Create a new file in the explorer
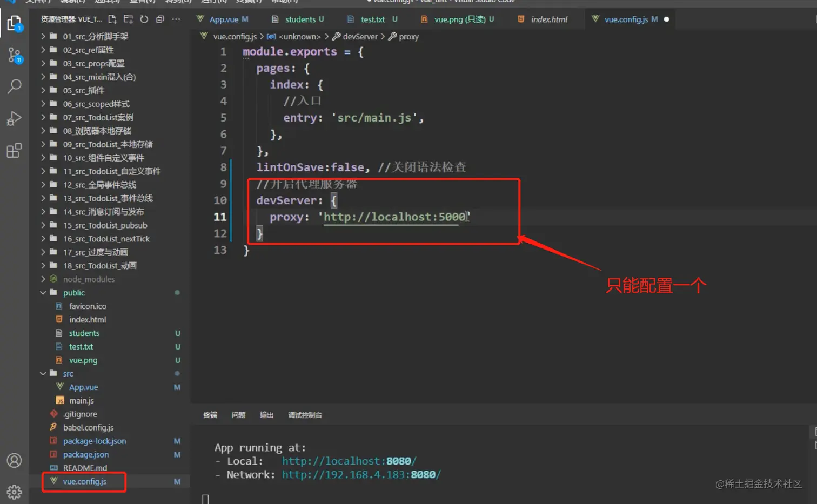Image resolution: width=817 pixels, height=504 pixels. click(112, 19)
